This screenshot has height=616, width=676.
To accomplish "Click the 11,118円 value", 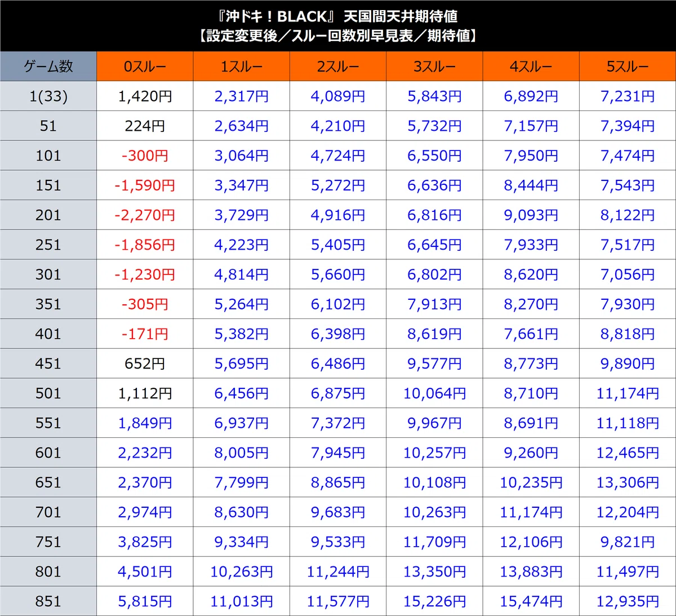I will coord(628,423).
